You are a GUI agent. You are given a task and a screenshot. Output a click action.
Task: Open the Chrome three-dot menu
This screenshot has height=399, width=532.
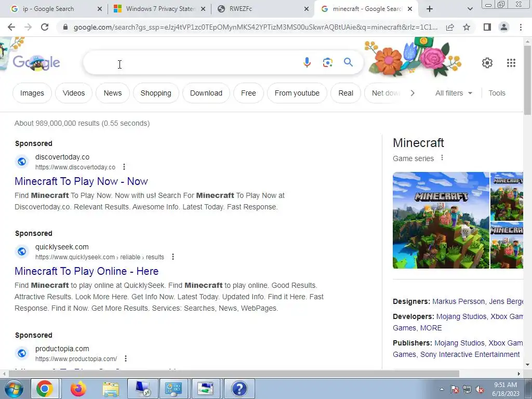521,27
